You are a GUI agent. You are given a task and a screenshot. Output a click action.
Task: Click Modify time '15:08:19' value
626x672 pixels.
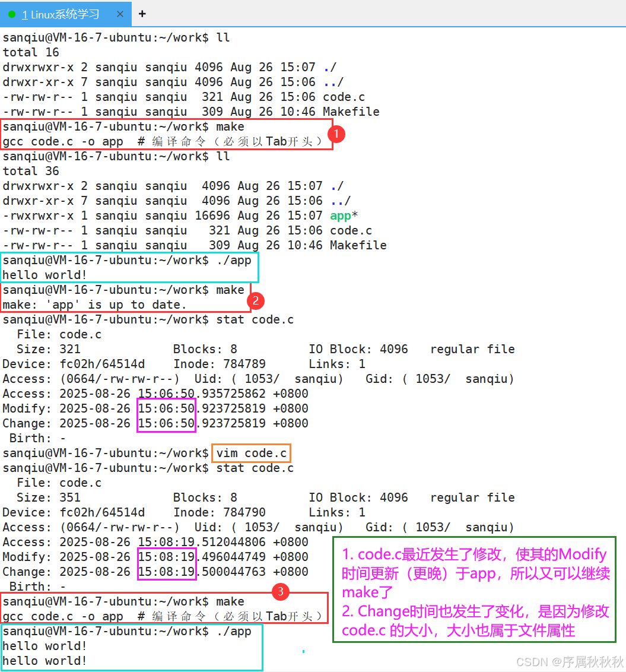(x=166, y=557)
